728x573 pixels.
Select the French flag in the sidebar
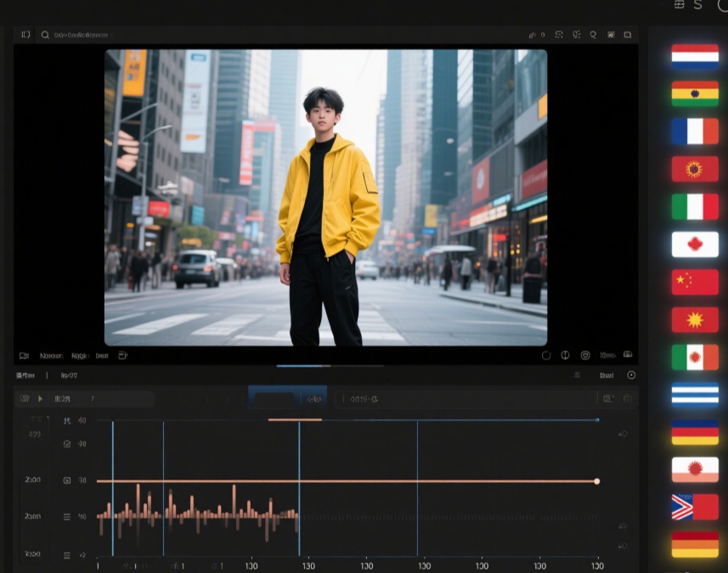pos(695,132)
